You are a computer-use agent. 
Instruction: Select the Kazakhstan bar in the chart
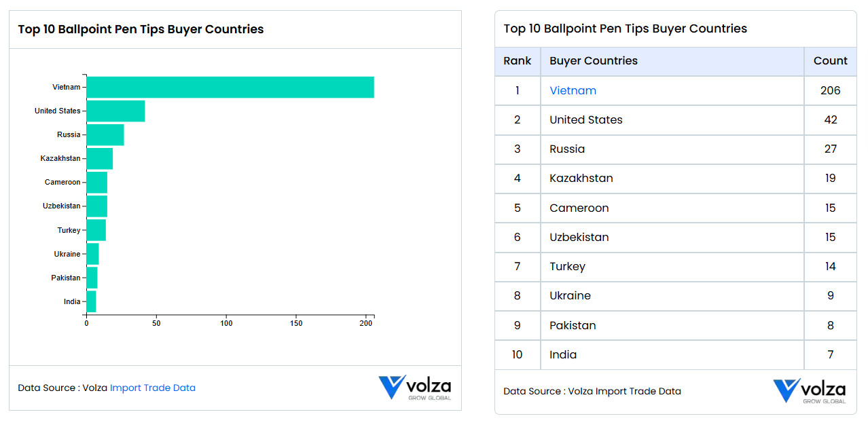click(100, 158)
